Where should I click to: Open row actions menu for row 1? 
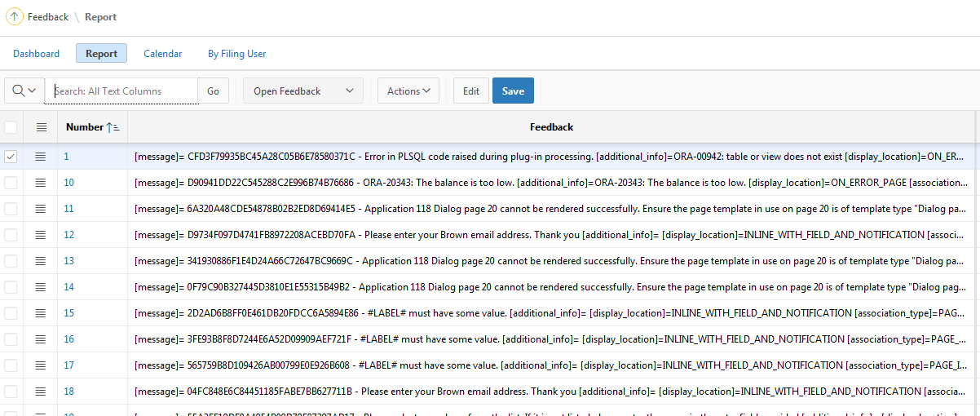(41, 157)
